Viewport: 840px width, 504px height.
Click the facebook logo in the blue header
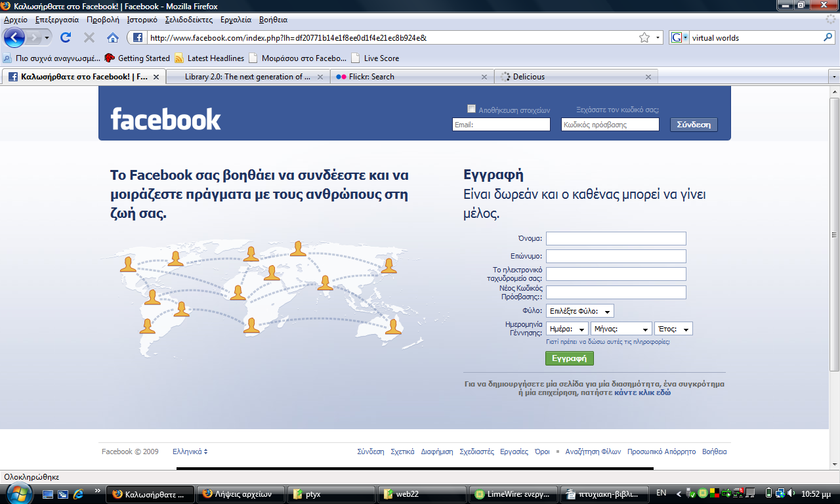click(x=165, y=119)
